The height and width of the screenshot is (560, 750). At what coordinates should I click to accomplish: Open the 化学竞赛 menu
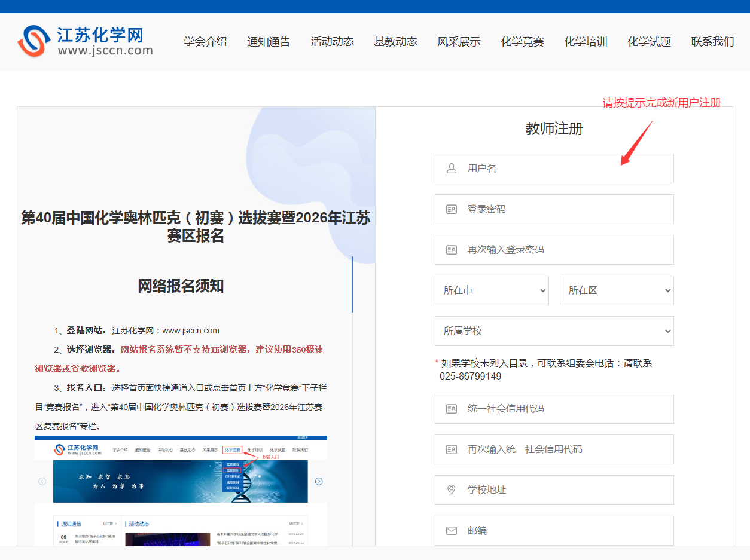pos(522,42)
